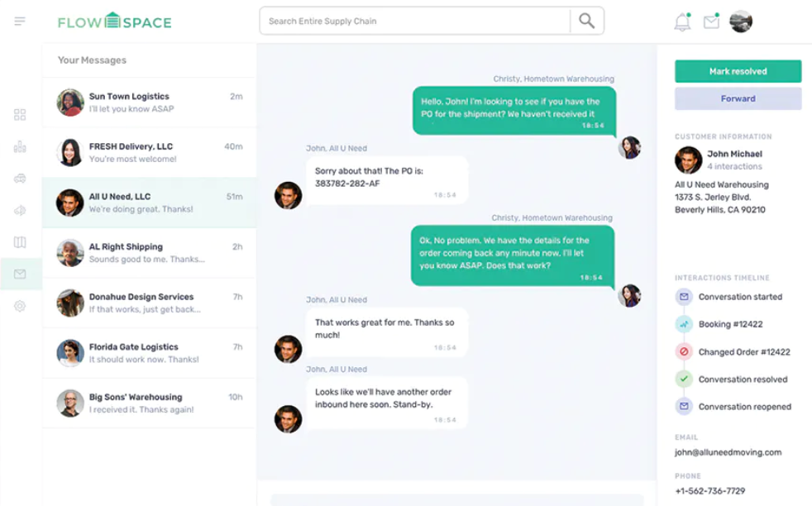Open the settings gear sidebar icon
812x506 pixels.
[x=20, y=306]
